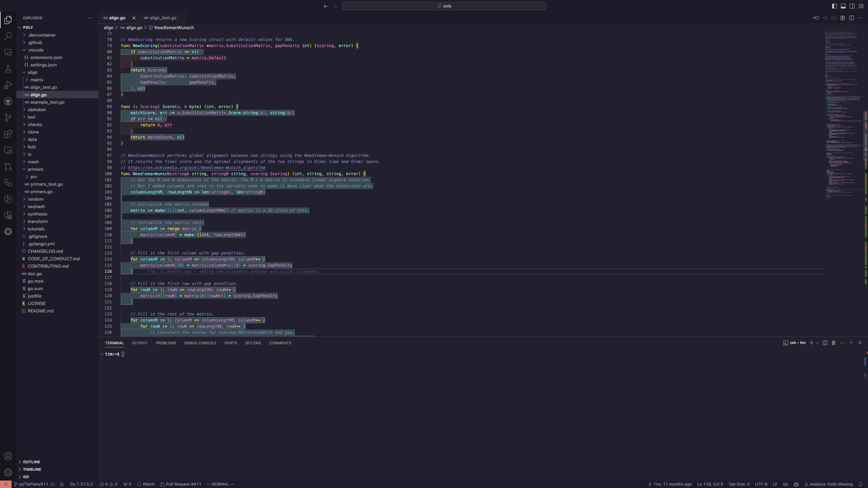Screen dimensions: 868x488
Task: Expand the alphabet folder
Action: pyautogui.click(x=37, y=109)
